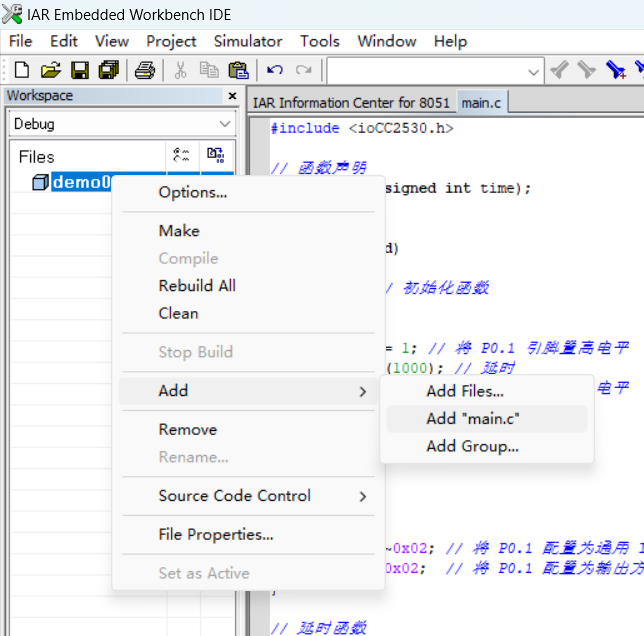Viewport: 644px width, 636px height.
Task: Switch to IAR Information Center tab
Action: coord(350,103)
